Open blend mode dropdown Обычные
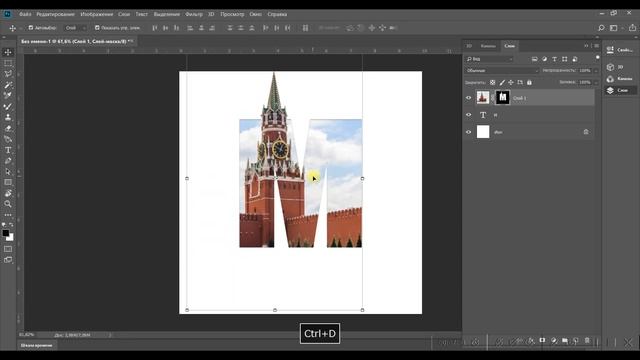 502,71
